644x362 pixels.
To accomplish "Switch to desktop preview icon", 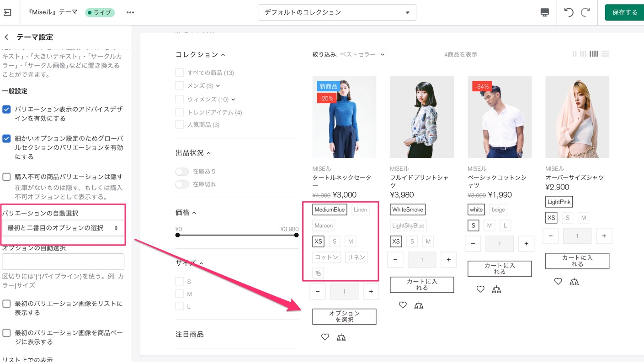I will tap(544, 12).
